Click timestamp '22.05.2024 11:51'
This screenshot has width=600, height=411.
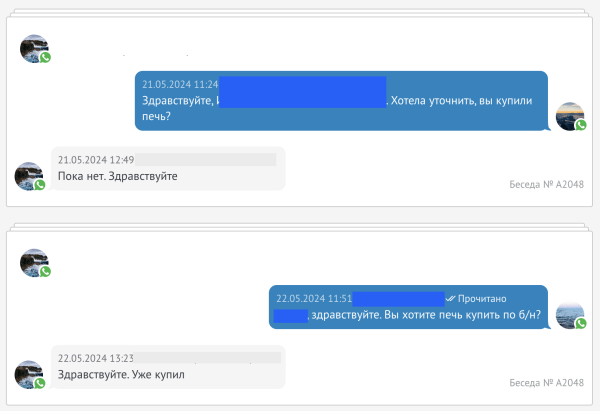(314, 299)
